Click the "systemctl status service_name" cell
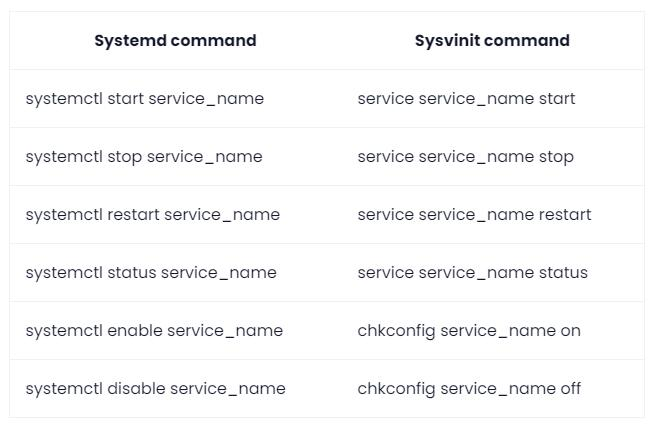 pos(151,273)
